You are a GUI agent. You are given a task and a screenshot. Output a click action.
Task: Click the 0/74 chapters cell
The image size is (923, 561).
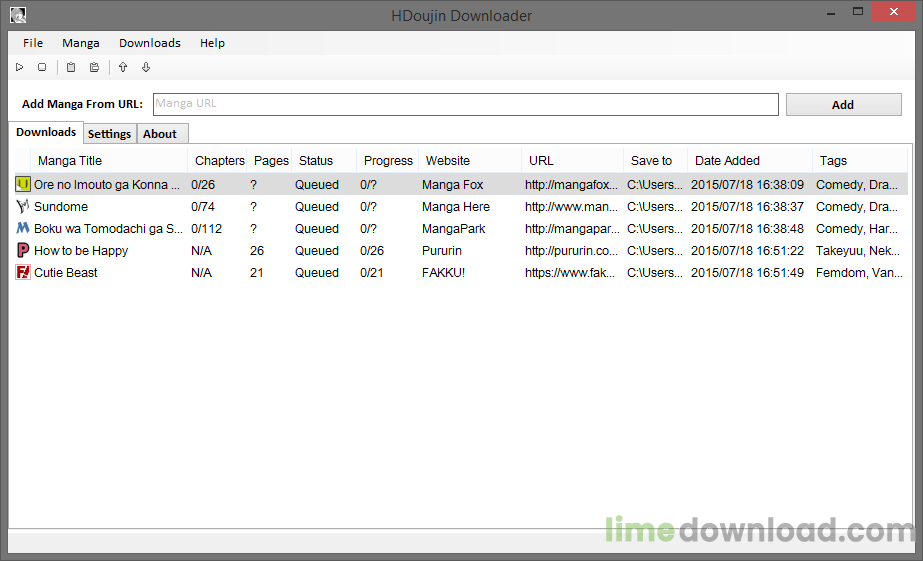[x=203, y=207]
